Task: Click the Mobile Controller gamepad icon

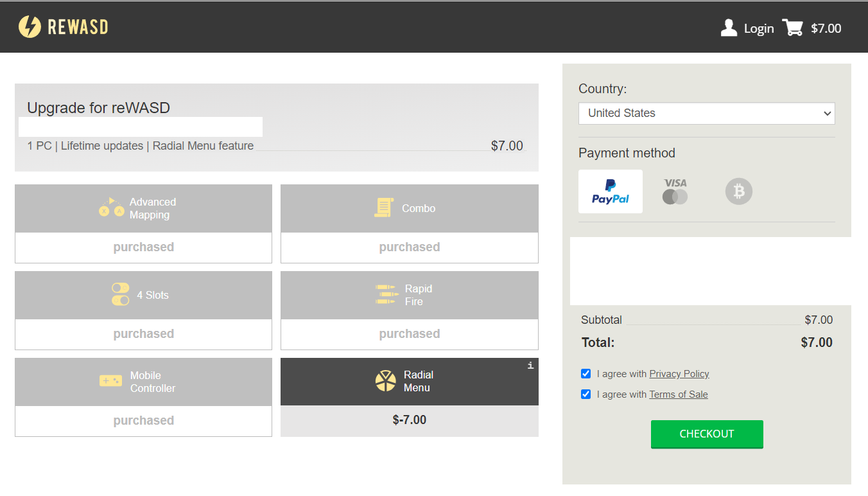Action: coord(110,381)
